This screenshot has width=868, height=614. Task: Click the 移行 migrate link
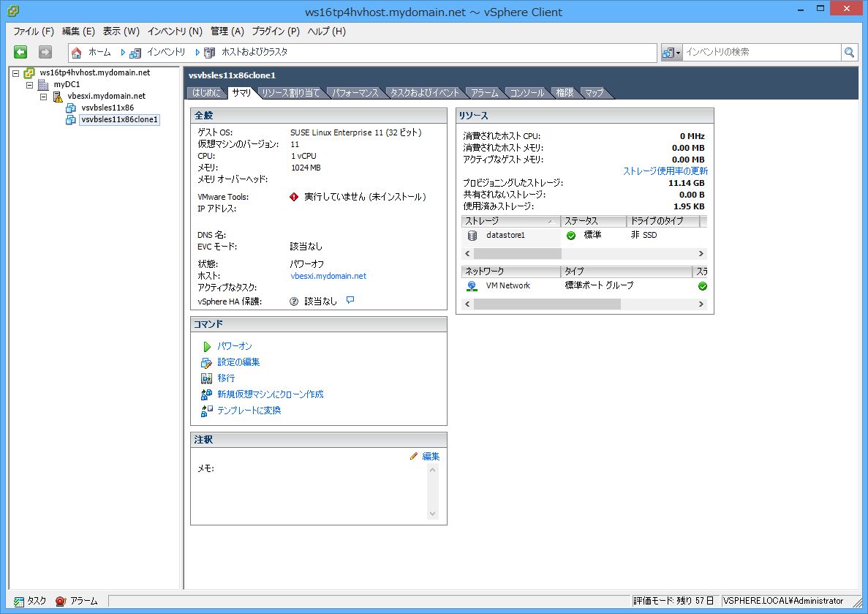point(226,378)
